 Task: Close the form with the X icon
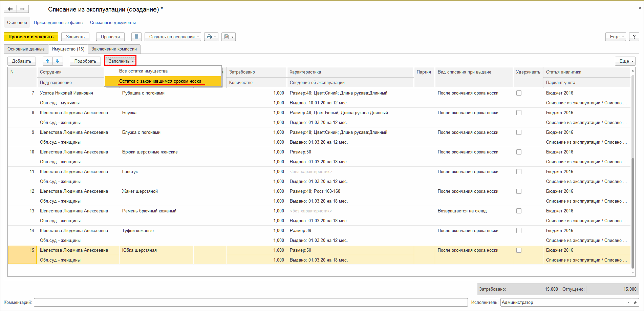640,8
